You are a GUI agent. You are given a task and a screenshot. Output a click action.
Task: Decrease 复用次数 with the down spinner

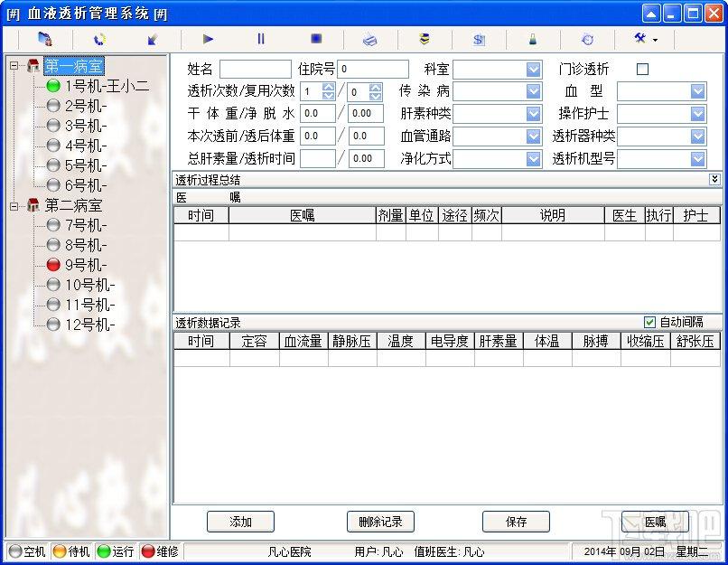[376, 96]
